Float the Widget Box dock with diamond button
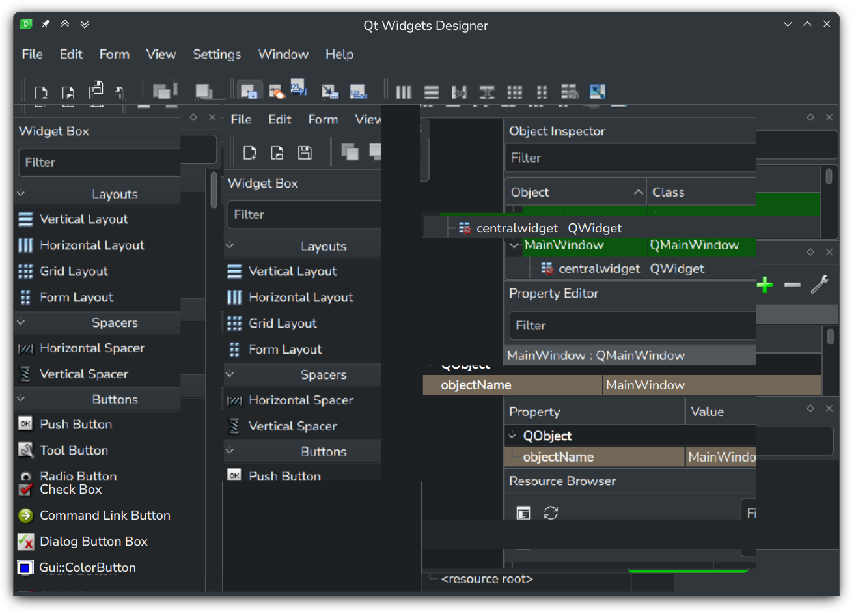The image size is (856, 616). tap(193, 117)
